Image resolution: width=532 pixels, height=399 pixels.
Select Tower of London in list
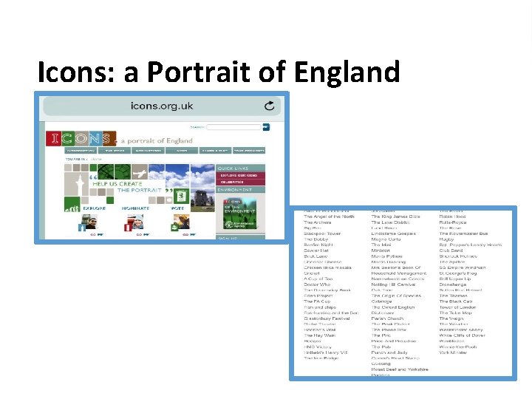[457, 307]
